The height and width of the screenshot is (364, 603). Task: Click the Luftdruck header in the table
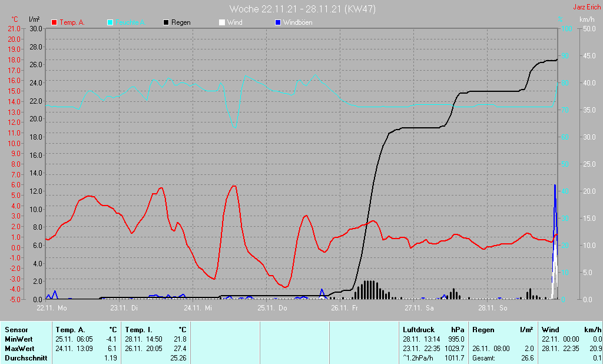click(x=418, y=330)
